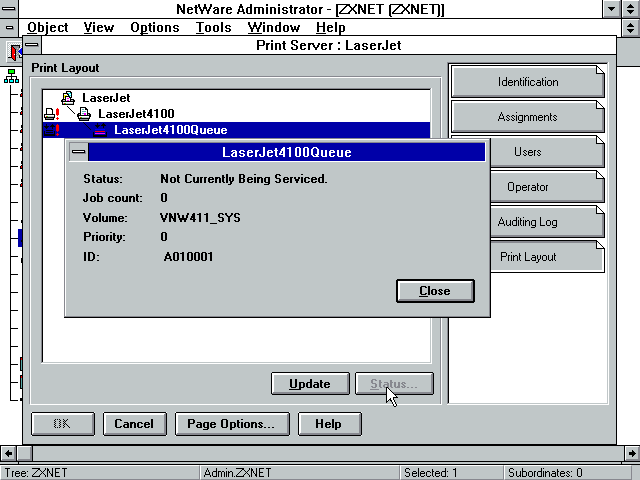Click the horizontal scrollbar right arrow

tap(631, 453)
